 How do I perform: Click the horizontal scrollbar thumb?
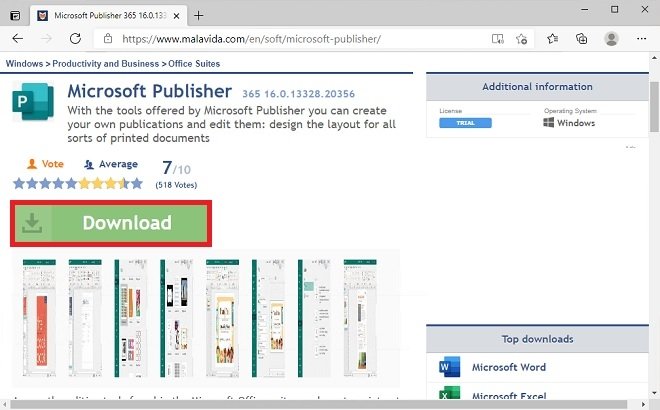point(318,405)
